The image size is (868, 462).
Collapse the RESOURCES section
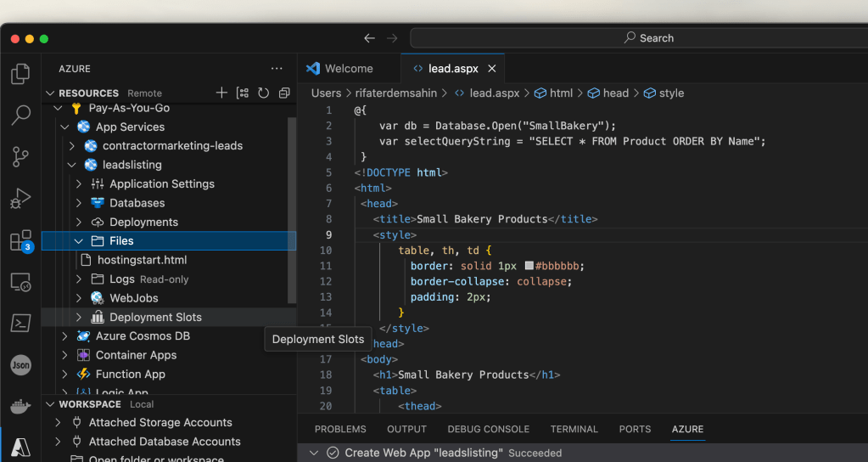click(50, 93)
